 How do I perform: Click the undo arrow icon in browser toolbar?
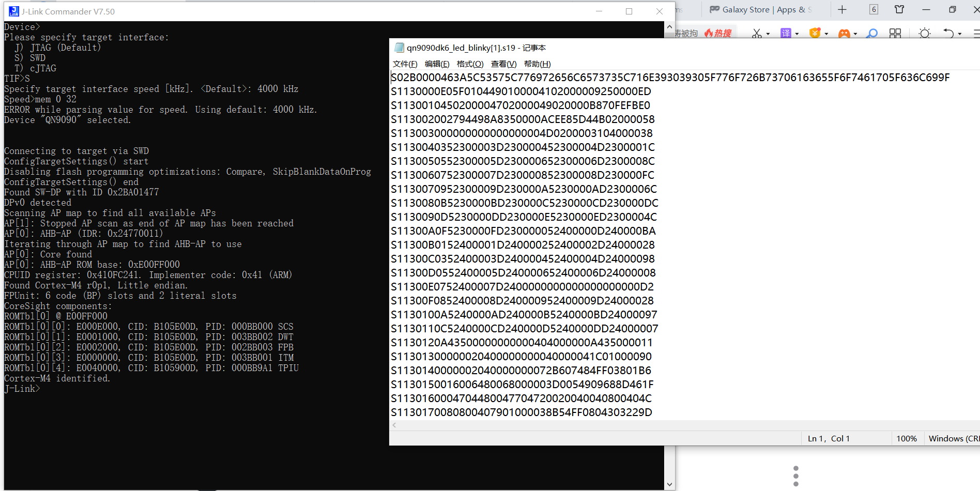[949, 33]
